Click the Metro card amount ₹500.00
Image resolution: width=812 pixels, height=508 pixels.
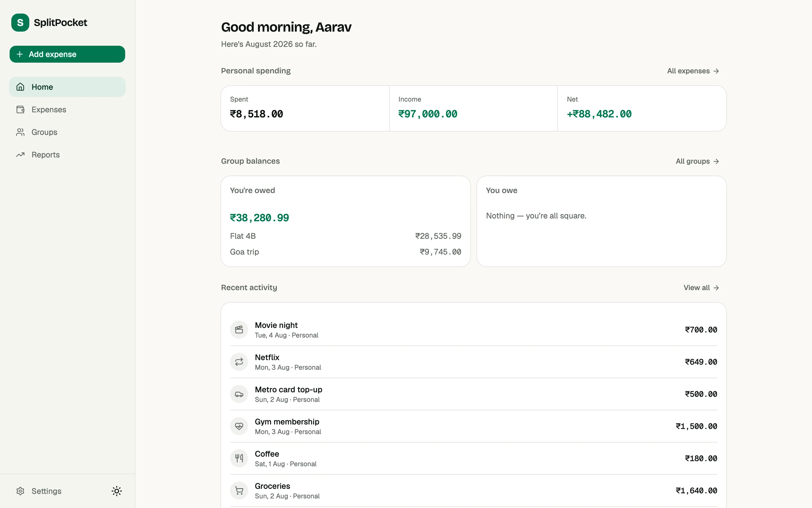tap(701, 394)
